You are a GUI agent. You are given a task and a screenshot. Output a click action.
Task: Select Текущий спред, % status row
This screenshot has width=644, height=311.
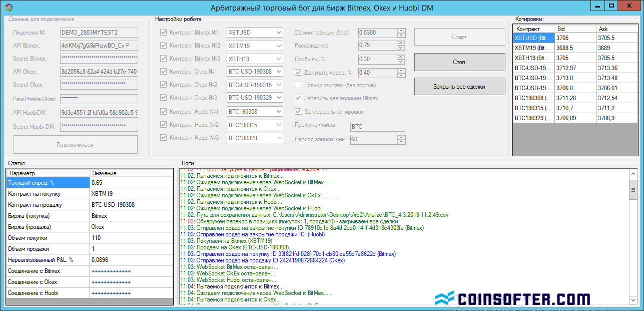click(x=90, y=183)
